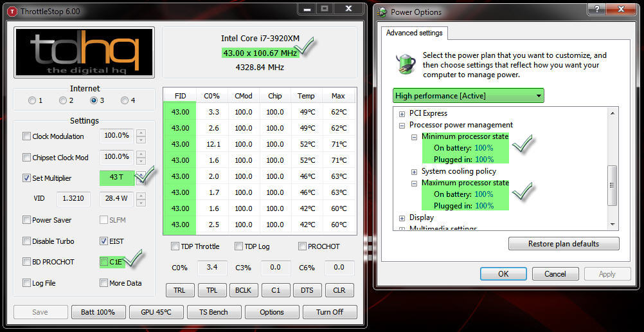Click the settings tree scroll up arrow
The height and width of the screenshot is (332, 644).
613,113
